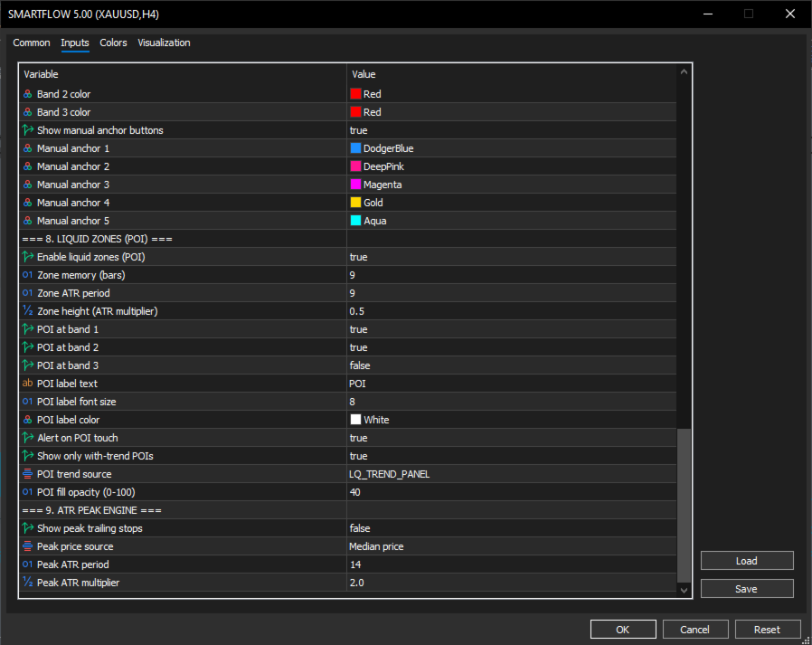Click the integer icon beside Zone memory (bars)
The width and height of the screenshot is (812, 645).
(27, 275)
